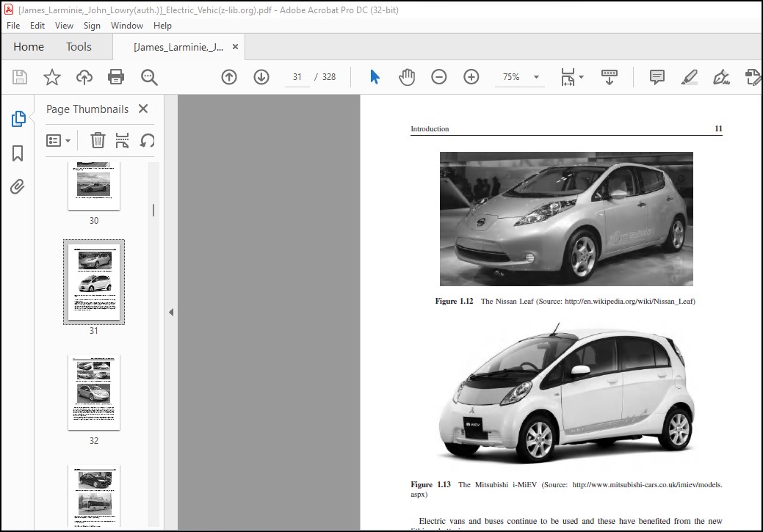Open the Bookmarks sidebar panel

click(18, 153)
